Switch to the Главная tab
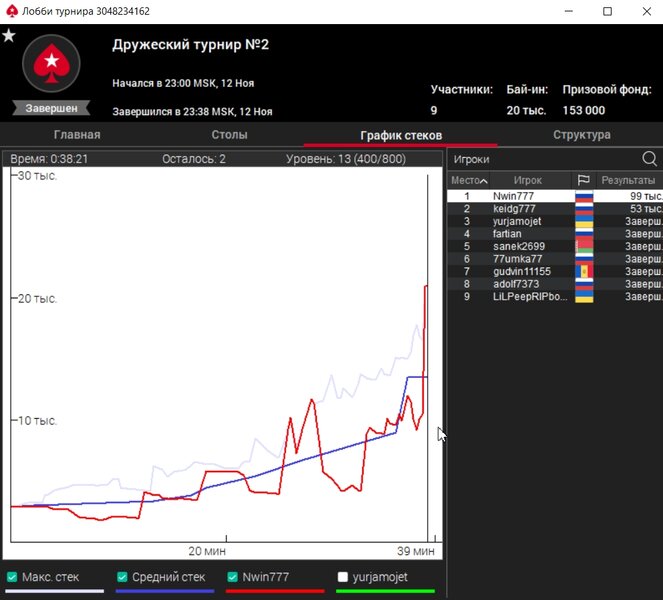663x600 pixels. tap(76, 135)
